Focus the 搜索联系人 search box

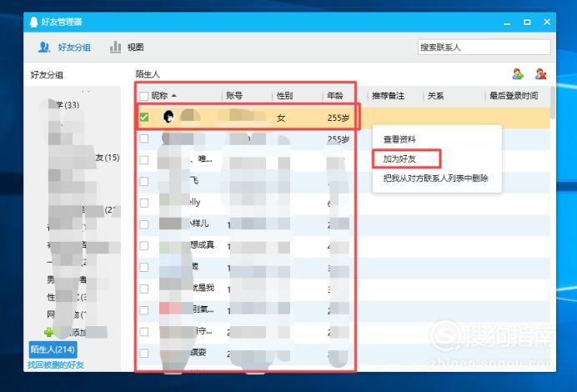click(x=484, y=47)
